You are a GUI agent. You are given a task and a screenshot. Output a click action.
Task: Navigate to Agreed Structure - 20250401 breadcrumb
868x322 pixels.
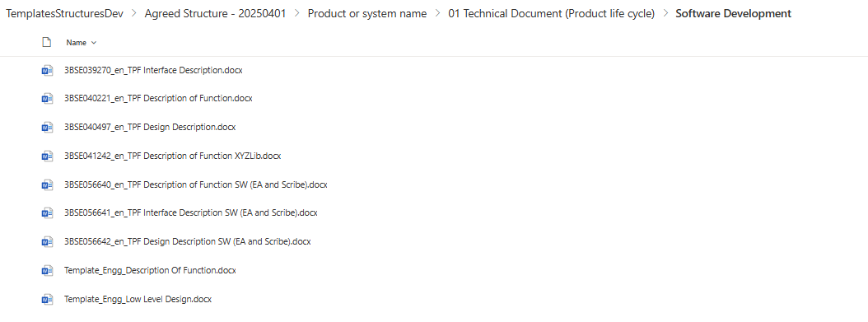pyautogui.click(x=215, y=14)
